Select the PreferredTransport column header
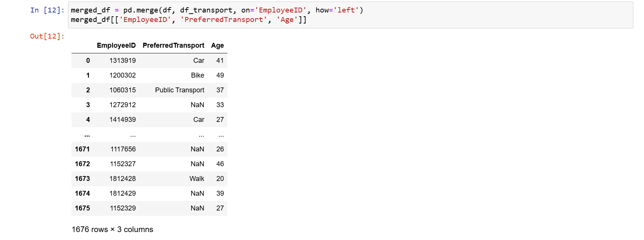The height and width of the screenshot is (240, 644). click(x=173, y=45)
